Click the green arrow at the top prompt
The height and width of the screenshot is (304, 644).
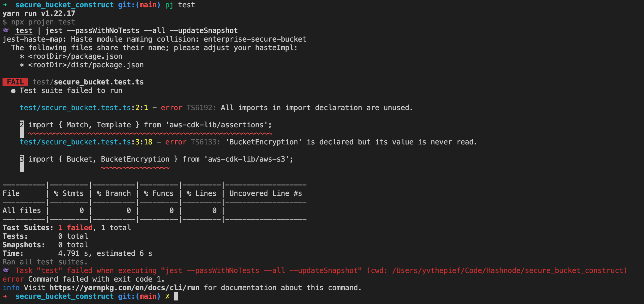point(5,5)
